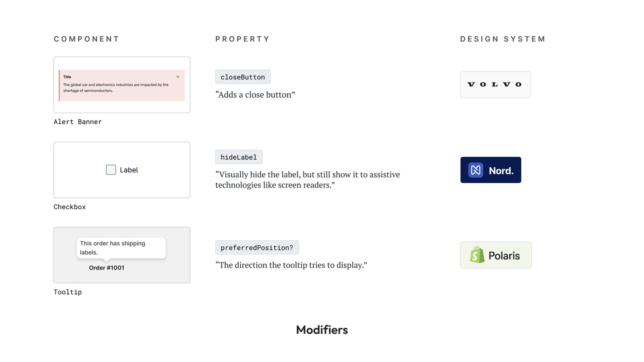
Task: Click the Modifiers heading
Action: pyautogui.click(x=322, y=330)
